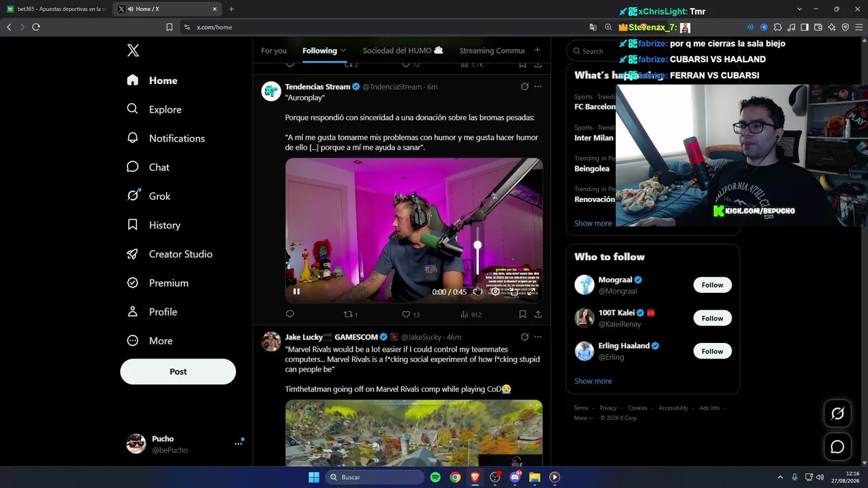The image size is (868, 488).
Task: Open Grok from the sidebar
Action: click(149, 196)
